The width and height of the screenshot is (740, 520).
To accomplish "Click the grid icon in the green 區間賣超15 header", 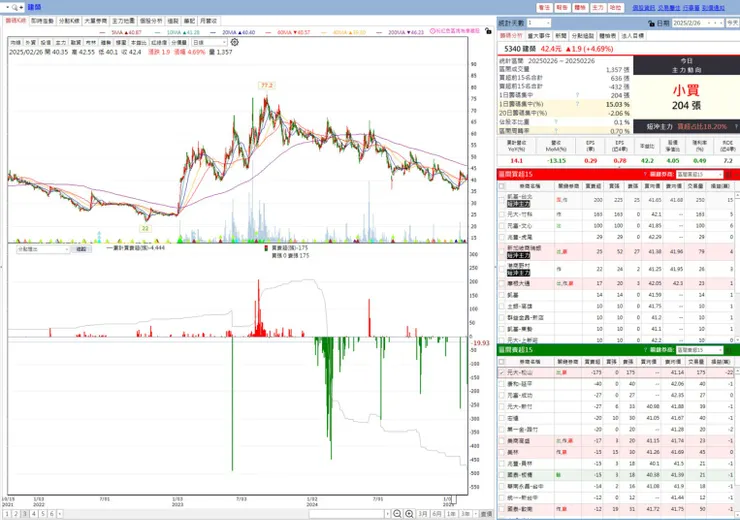I will point(729,350).
